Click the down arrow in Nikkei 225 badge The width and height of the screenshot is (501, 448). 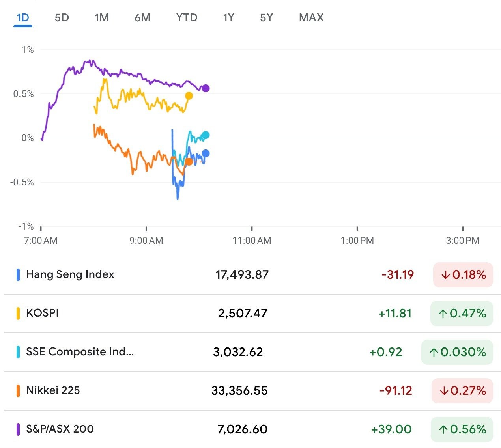[444, 391]
